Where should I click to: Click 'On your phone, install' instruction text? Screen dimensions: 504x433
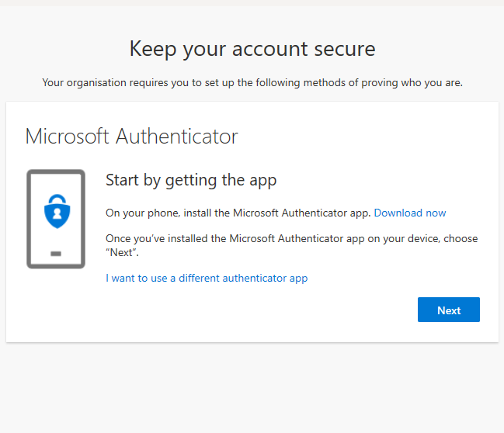click(238, 213)
